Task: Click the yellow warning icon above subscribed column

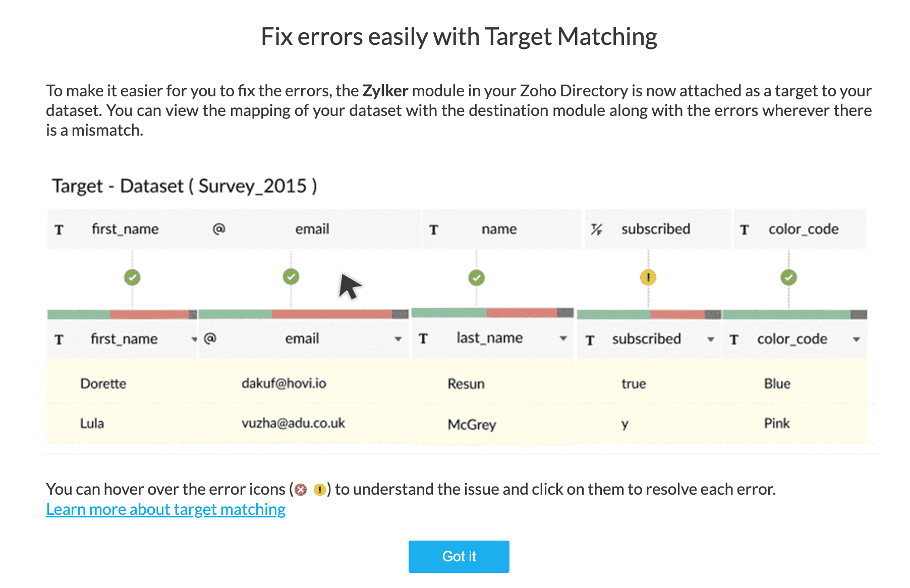Action: pyautogui.click(x=648, y=277)
